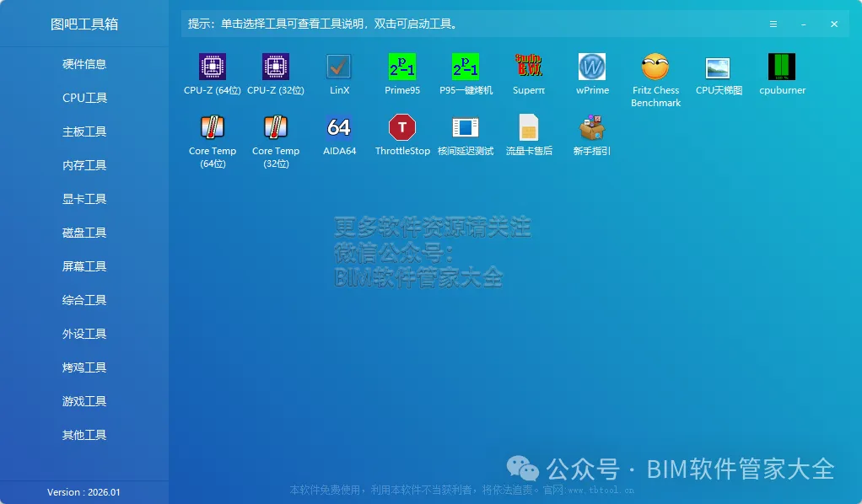The height and width of the screenshot is (504, 862).
Task: Switch to the 硬件信息 category
Action: tap(84, 64)
